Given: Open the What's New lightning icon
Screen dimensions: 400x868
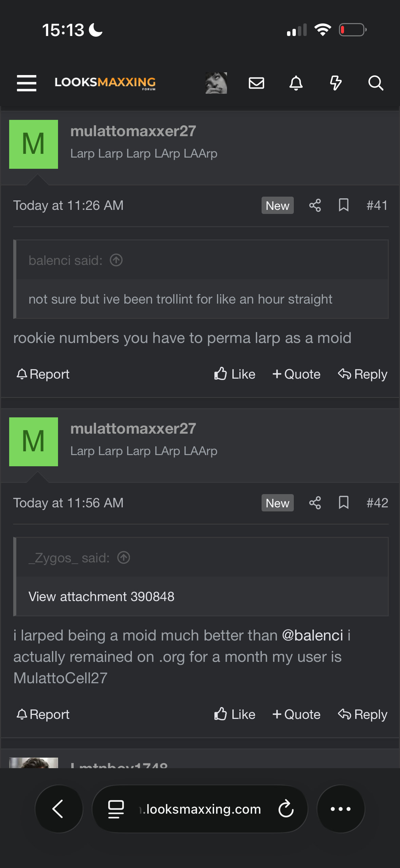Looking at the screenshot, I should tap(336, 83).
